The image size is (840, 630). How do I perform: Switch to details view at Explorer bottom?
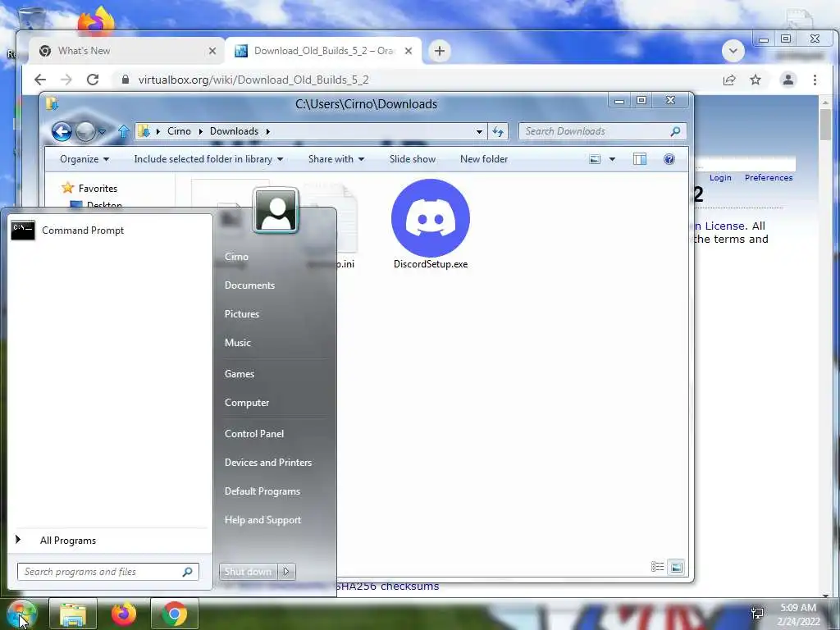pyautogui.click(x=657, y=567)
